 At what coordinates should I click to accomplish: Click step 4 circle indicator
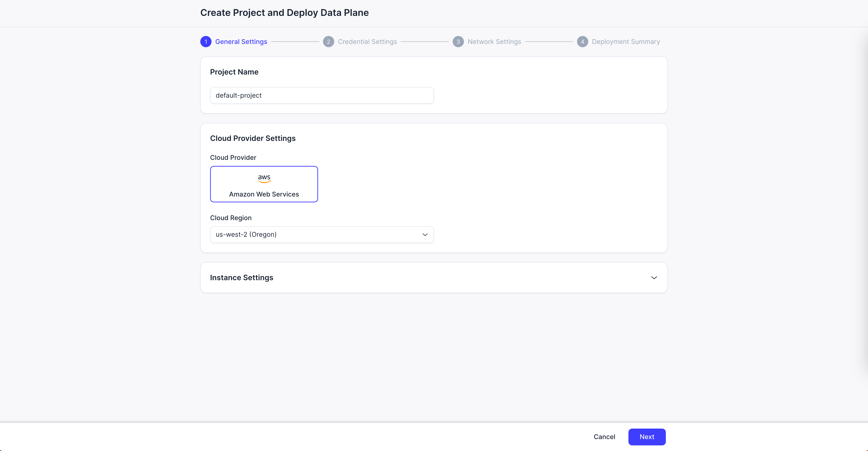pyautogui.click(x=583, y=42)
